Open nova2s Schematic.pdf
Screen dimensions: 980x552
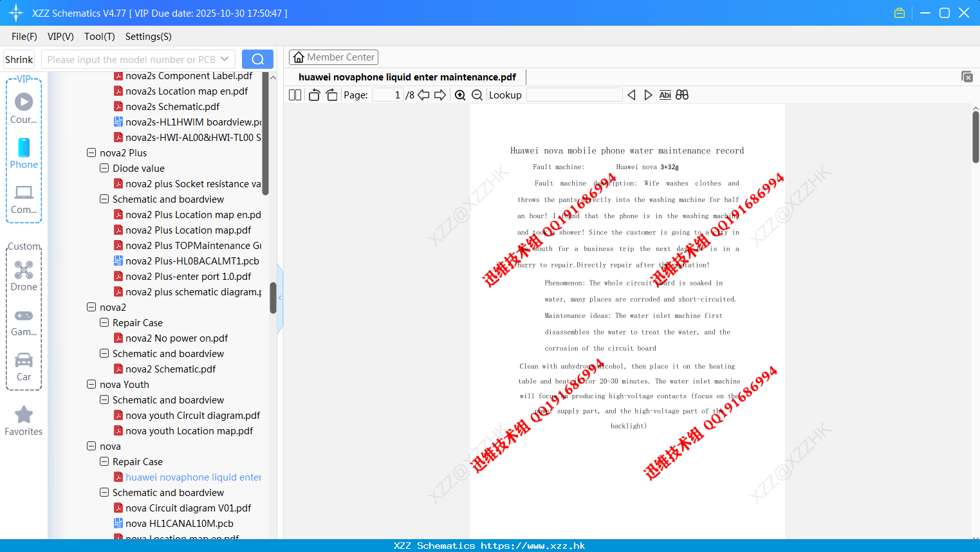[172, 107]
